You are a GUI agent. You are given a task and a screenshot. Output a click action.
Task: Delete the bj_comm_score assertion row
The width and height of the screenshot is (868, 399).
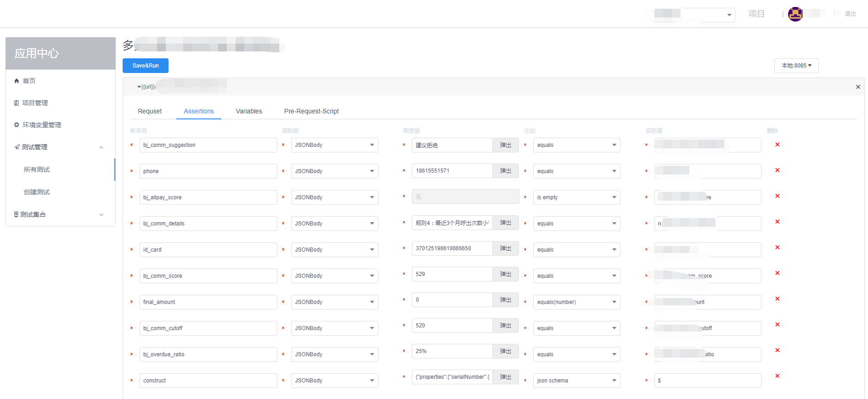[x=778, y=273]
